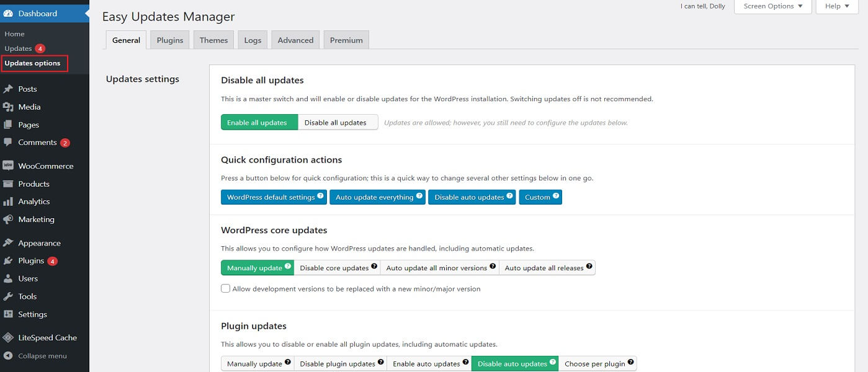Click help icon on Auto update all minor versions
Image resolution: width=868 pixels, height=372 pixels.
click(493, 267)
